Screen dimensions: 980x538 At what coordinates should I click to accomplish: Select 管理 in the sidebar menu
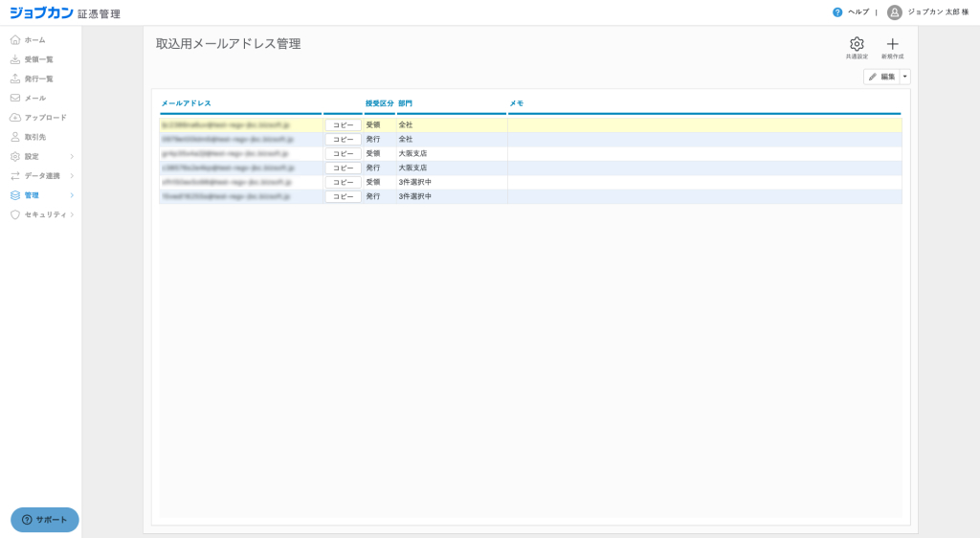(32, 195)
